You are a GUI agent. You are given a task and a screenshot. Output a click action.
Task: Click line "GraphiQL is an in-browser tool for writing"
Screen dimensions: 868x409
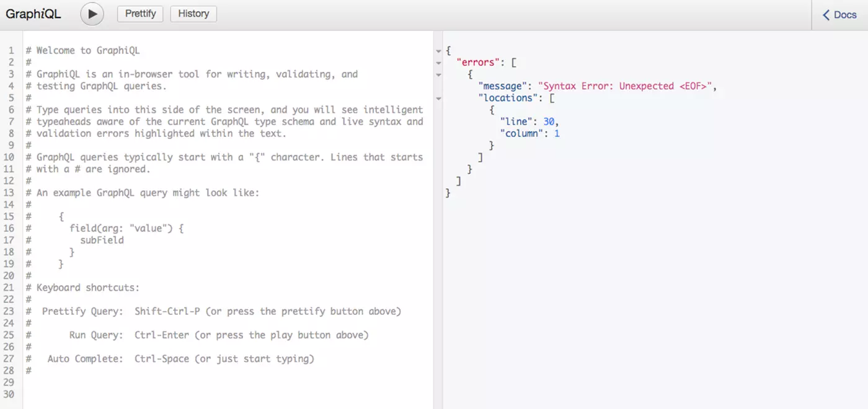coord(192,74)
